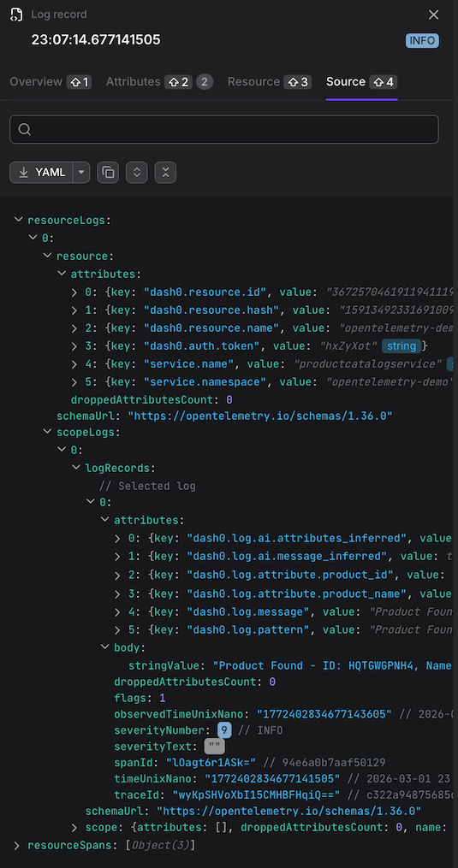Click the INFO severity badge
Viewport: 458px width, 868px height.
coord(423,40)
